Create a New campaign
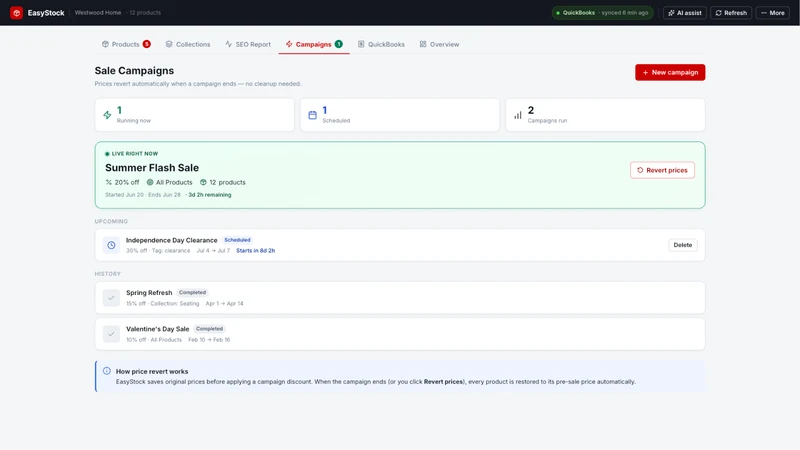 (x=670, y=72)
